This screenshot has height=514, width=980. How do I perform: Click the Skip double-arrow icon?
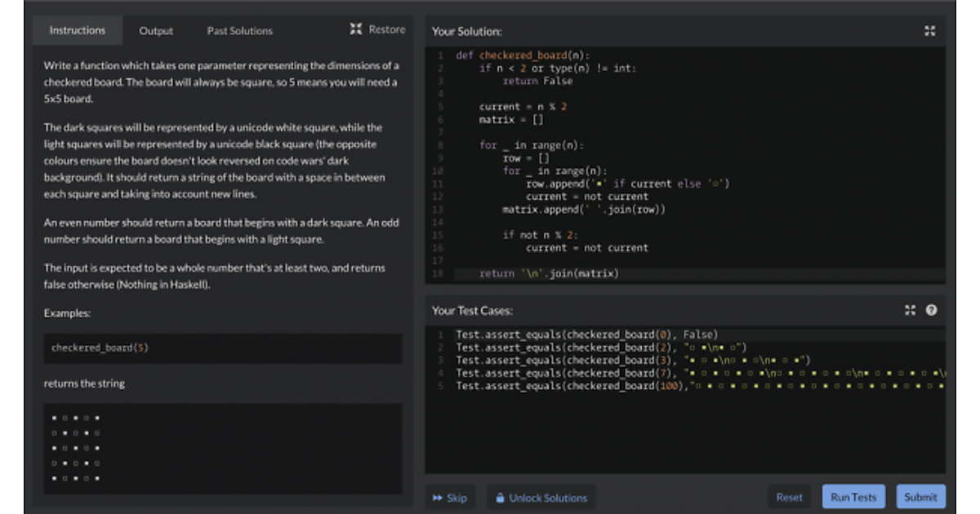tap(438, 498)
